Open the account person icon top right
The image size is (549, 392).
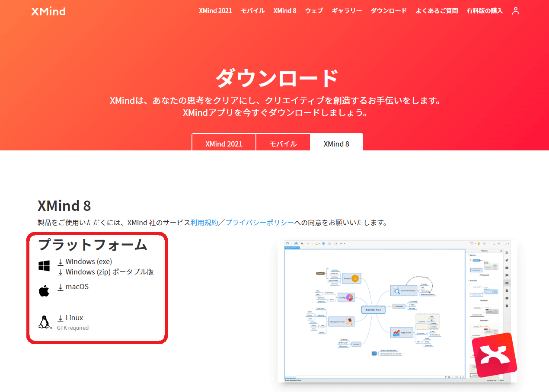pyautogui.click(x=515, y=11)
